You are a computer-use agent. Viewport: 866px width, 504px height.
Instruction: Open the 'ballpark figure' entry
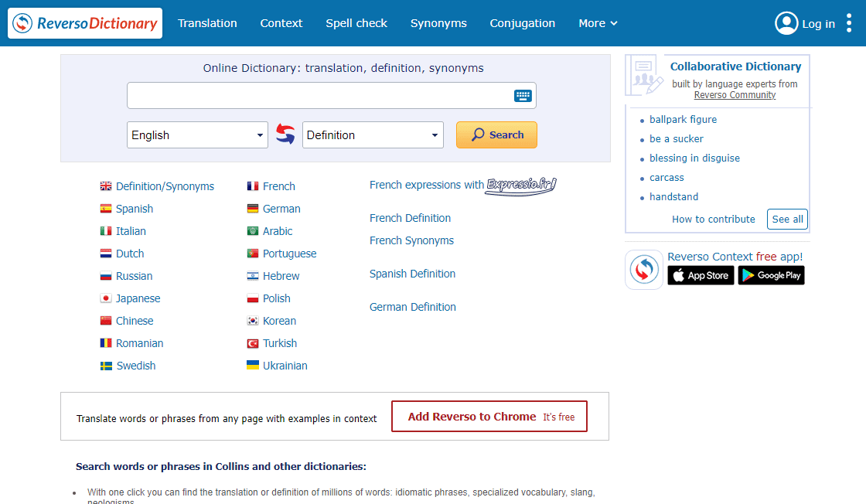[684, 119]
